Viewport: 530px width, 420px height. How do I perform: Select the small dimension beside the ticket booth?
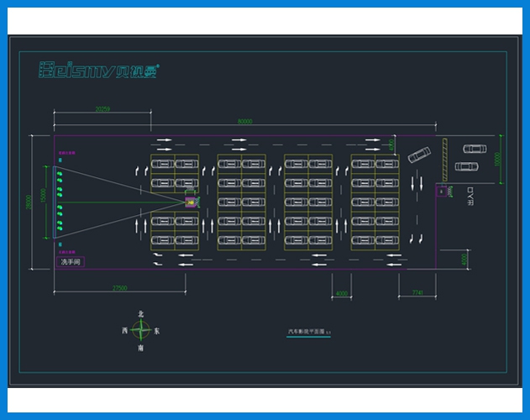[x=449, y=192]
